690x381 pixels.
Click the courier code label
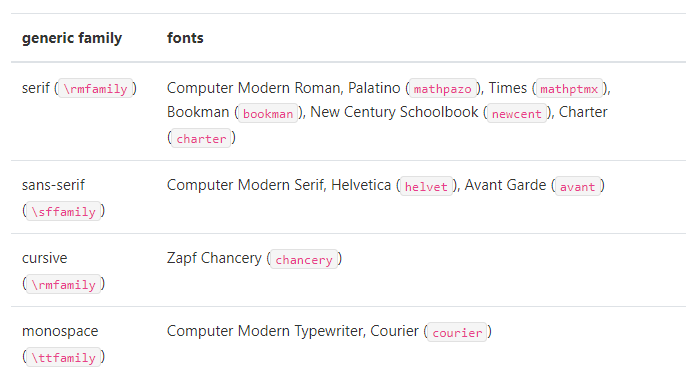pyautogui.click(x=457, y=332)
